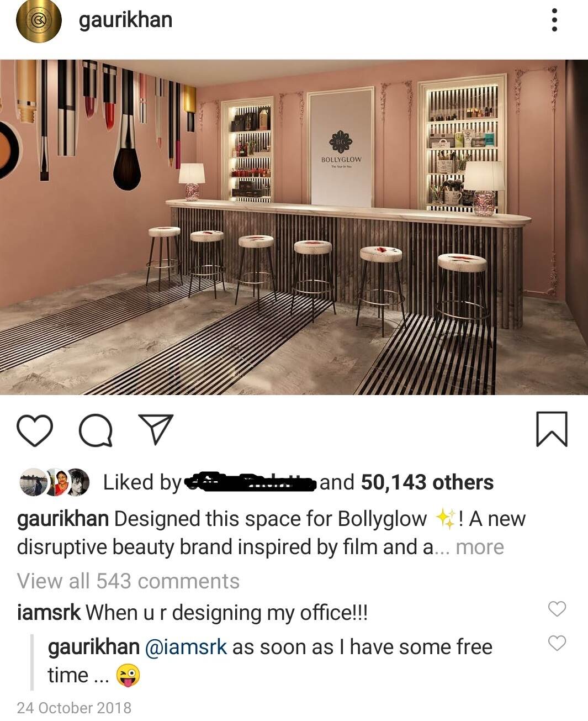Screen dimensions: 588x721
Task: Select the 24 October 2018 timestamp
Action: point(74,708)
